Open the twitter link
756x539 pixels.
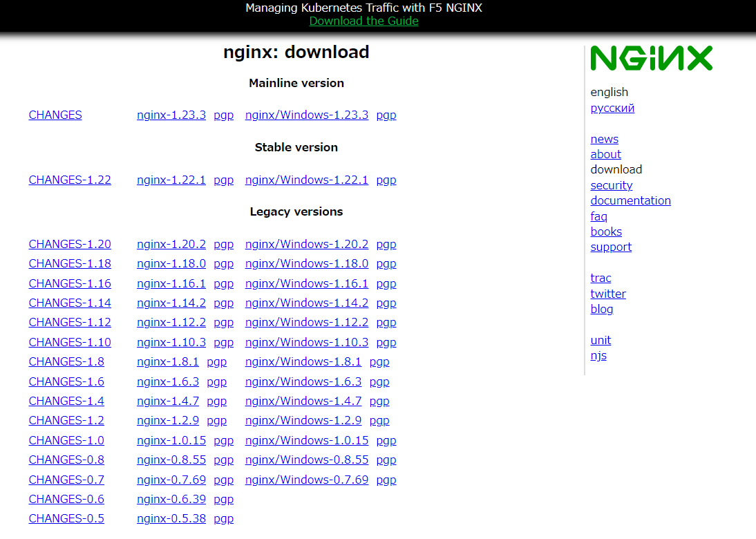tap(608, 294)
